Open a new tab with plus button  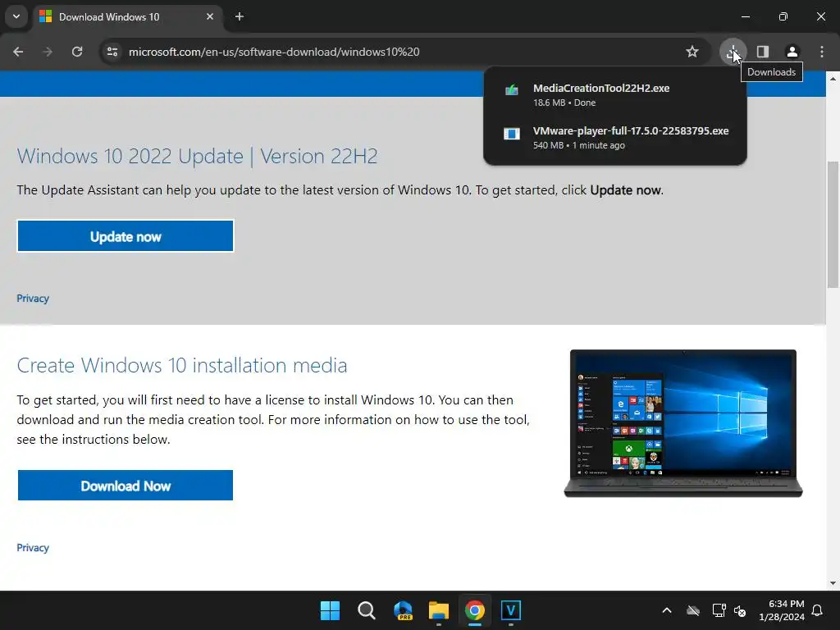pos(240,16)
